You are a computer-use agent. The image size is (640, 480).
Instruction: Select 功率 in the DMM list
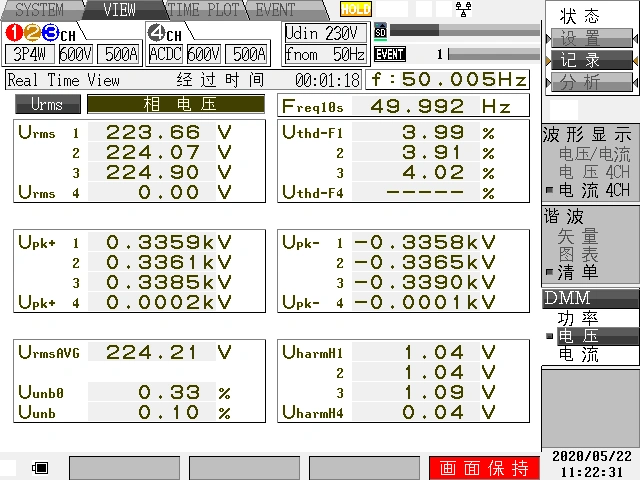click(578, 318)
